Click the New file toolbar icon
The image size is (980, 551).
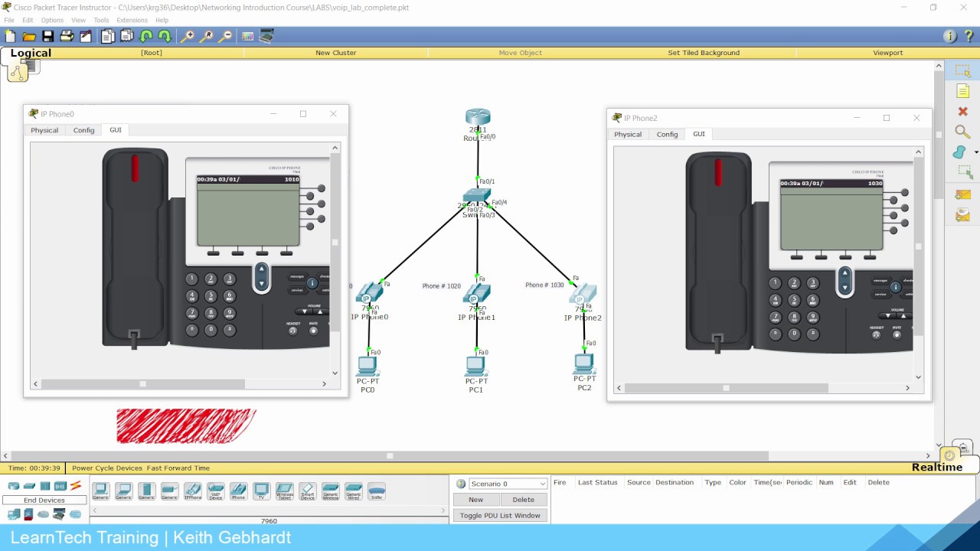pos(10,36)
